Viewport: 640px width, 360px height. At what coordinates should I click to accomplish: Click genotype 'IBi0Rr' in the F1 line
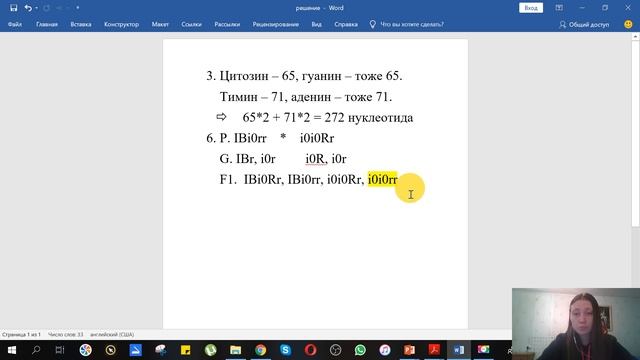pyautogui.click(x=262, y=179)
